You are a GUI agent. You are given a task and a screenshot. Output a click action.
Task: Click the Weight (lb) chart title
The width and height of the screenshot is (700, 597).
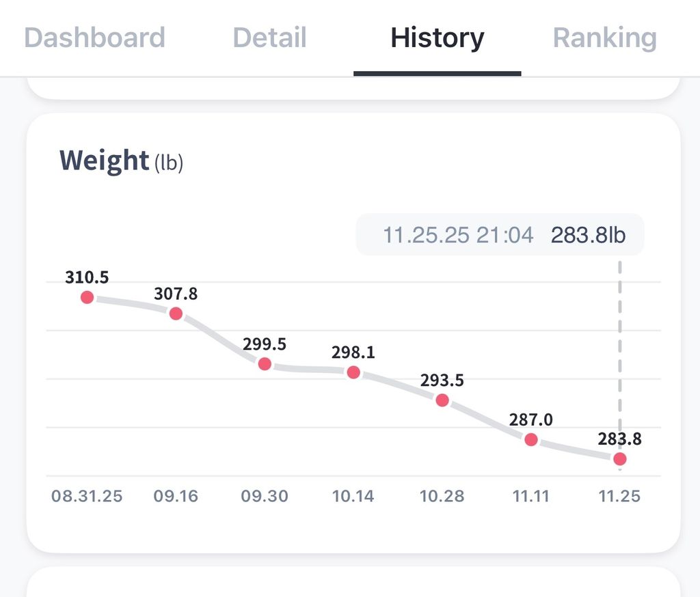click(121, 161)
